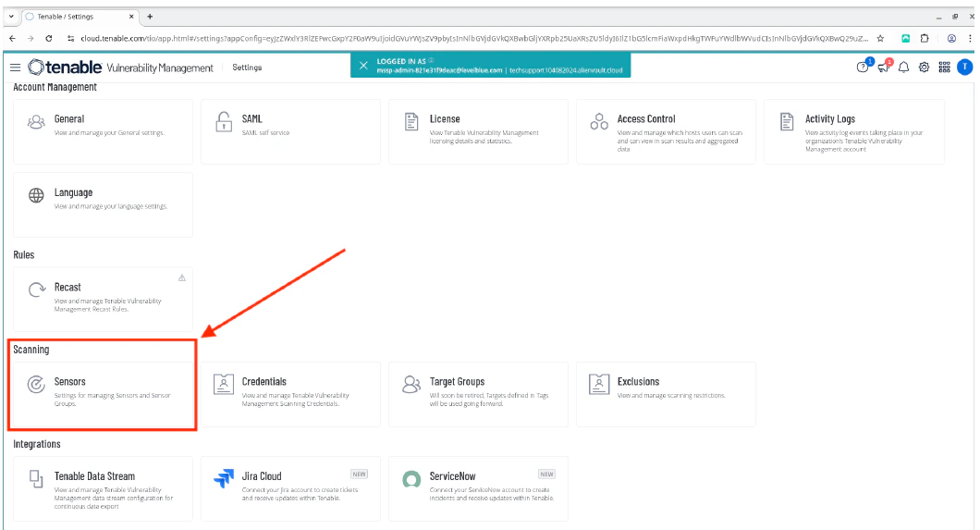Open a new browser tab
The width and height of the screenshot is (980, 530).
pyautogui.click(x=150, y=17)
